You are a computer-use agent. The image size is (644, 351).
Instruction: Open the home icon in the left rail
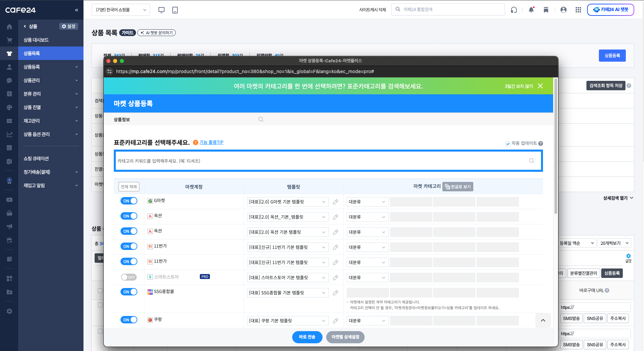9,27
